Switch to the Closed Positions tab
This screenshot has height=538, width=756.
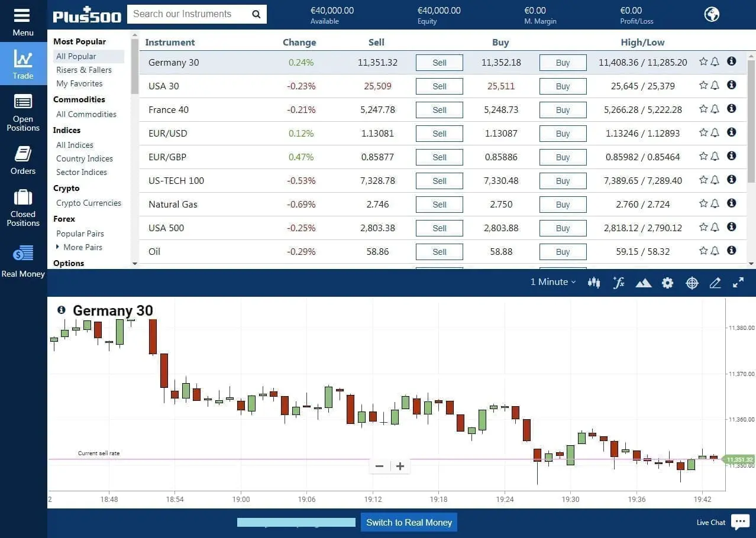[22, 207]
